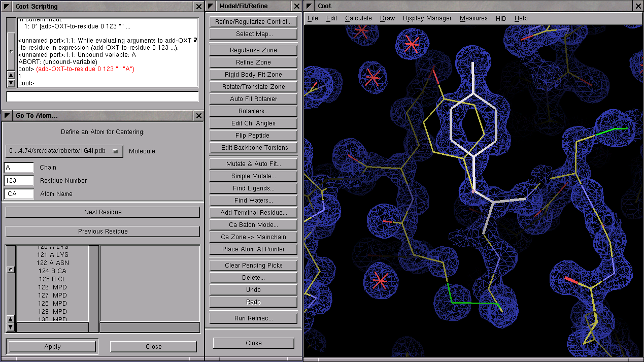The width and height of the screenshot is (644, 362).
Task: Open the Coot Scripting window menu icon
Action: [7, 7]
